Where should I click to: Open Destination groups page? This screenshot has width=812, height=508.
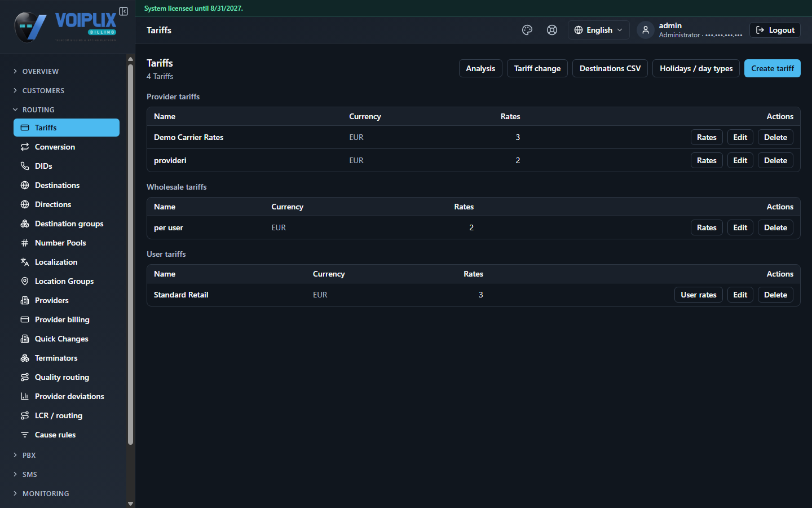tap(67, 224)
